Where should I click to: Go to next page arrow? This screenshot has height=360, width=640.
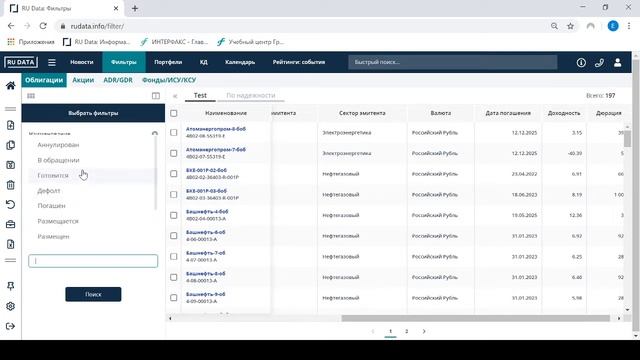pos(424,331)
